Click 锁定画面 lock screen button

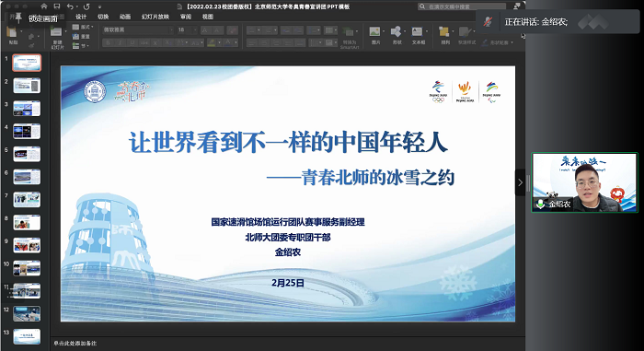coord(43,18)
